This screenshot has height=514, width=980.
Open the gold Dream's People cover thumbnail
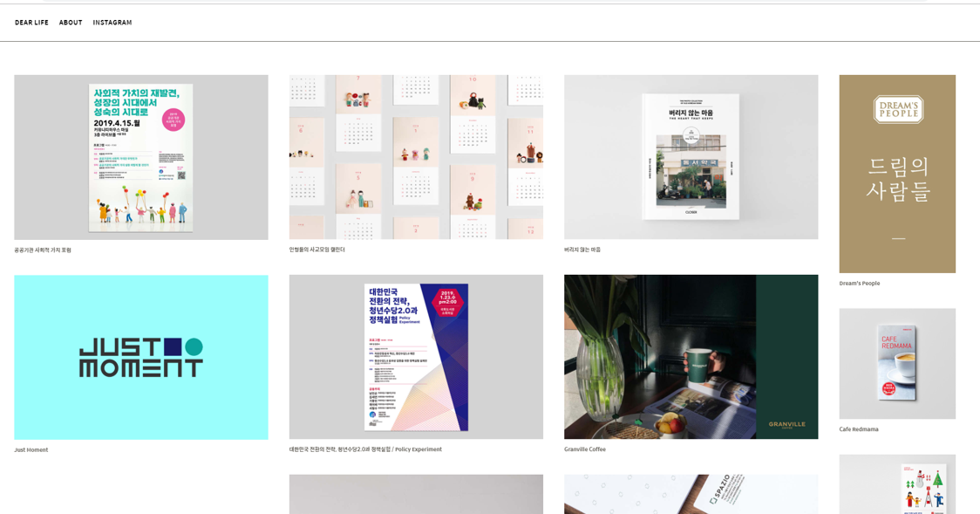pyautogui.click(x=897, y=174)
